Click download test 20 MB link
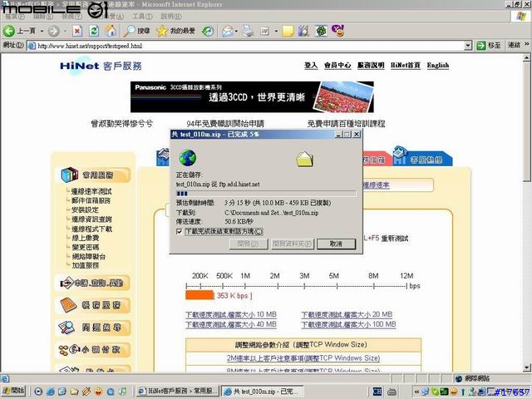The width and height of the screenshot is (532, 399). coord(347,314)
